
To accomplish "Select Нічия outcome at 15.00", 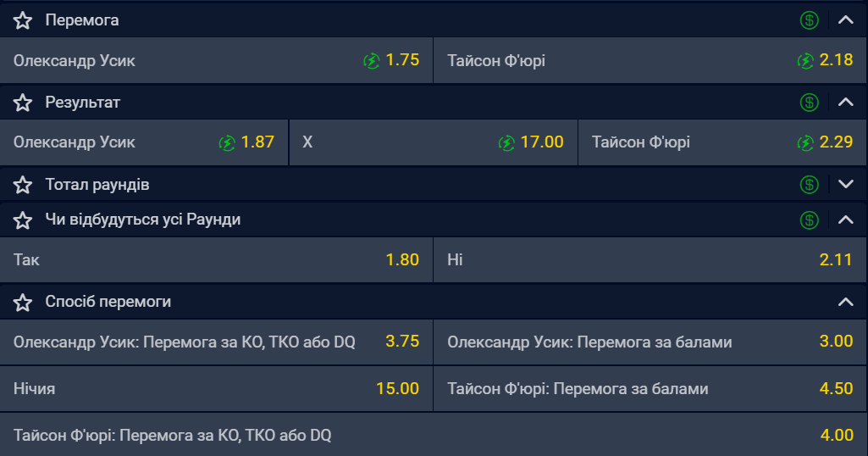I will (x=216, y=389).
